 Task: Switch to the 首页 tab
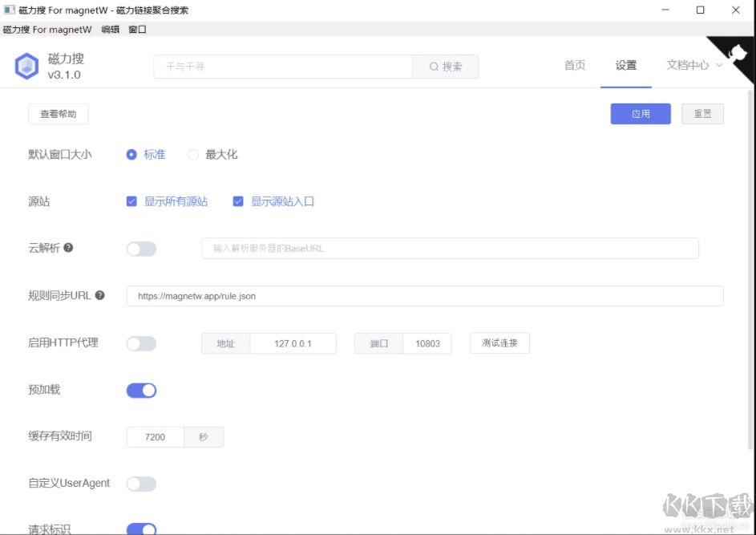pos(574,66)
